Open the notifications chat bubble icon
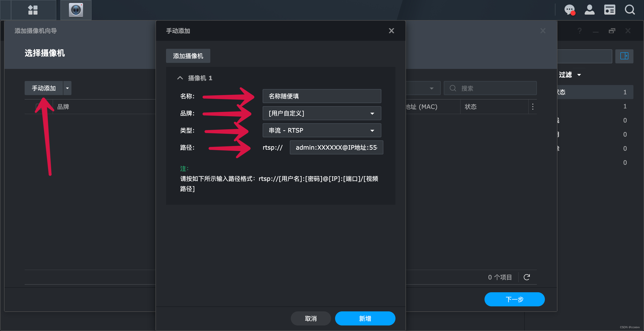 pos(569,10)
